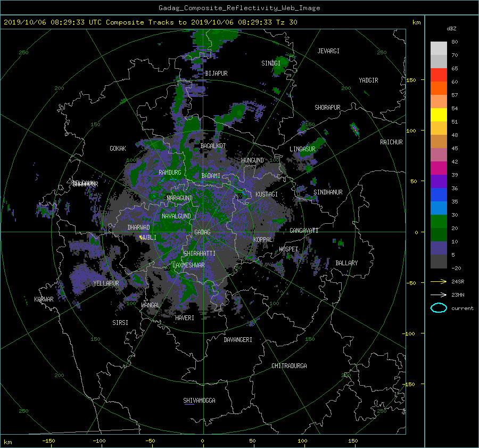The image size is (479, 448).
Task: Click the cyan ellipse 'current' legend icon
Action: coord(439,308)
